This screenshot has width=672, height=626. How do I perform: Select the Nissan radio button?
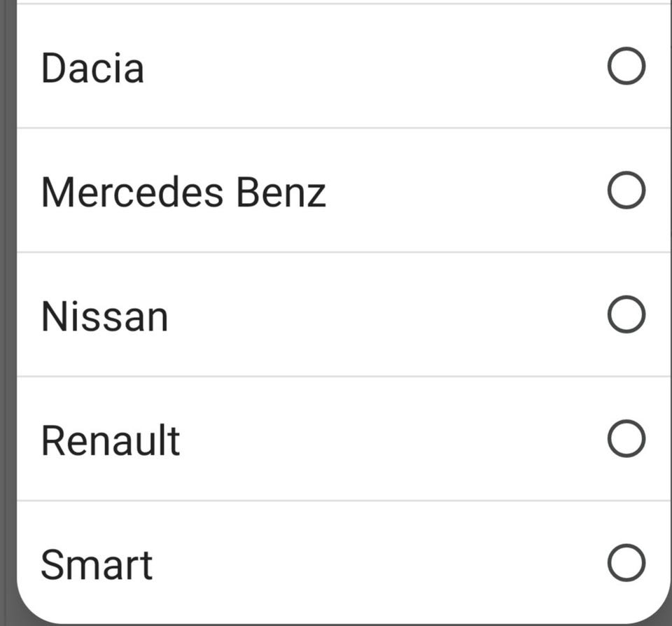click(626, 315)
